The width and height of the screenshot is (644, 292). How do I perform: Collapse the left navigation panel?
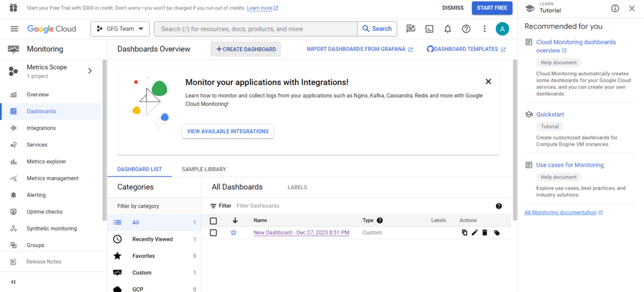14,282
